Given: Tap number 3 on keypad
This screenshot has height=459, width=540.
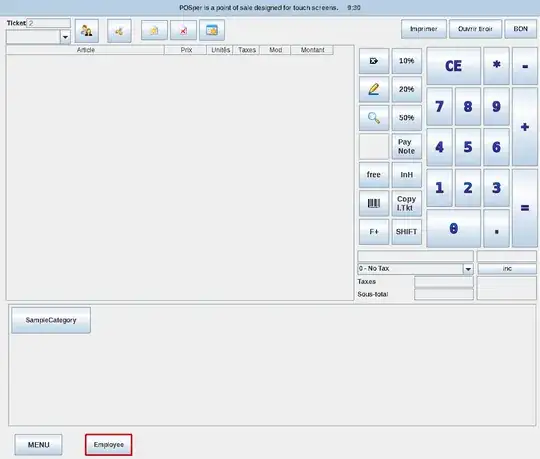Looking at the screenshot, I should pyautogui.click(x=496, y=188).
